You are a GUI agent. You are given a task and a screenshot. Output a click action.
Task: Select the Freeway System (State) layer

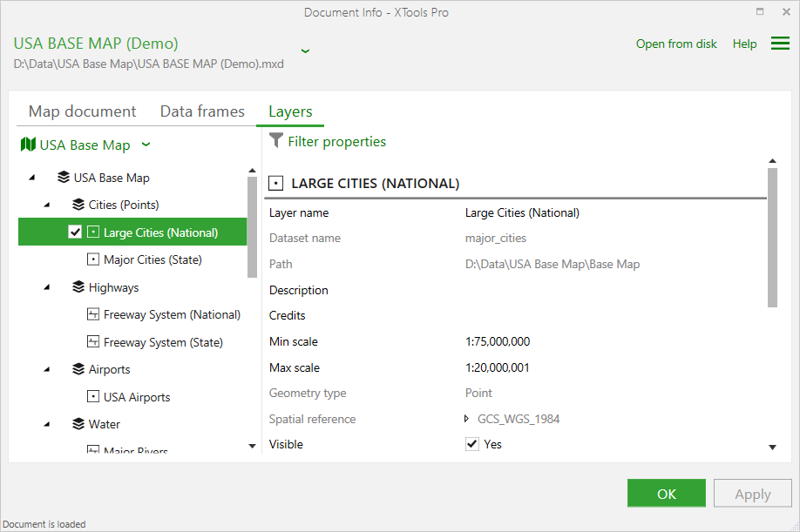[163, 342]
